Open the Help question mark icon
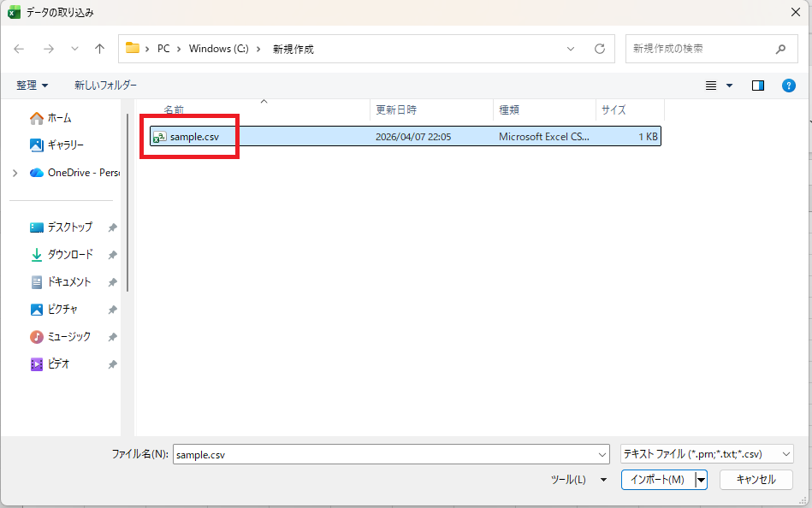812x508 pixels. click(x=788, y=86)
